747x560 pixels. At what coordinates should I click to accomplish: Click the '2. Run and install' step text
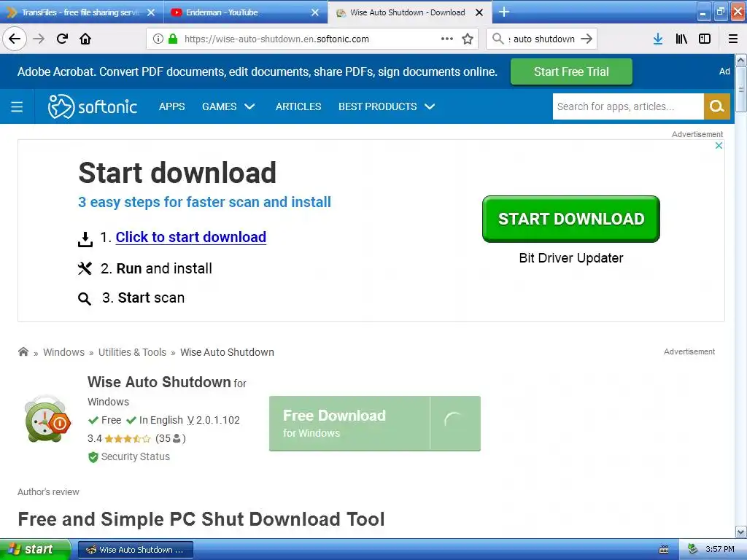156,268
